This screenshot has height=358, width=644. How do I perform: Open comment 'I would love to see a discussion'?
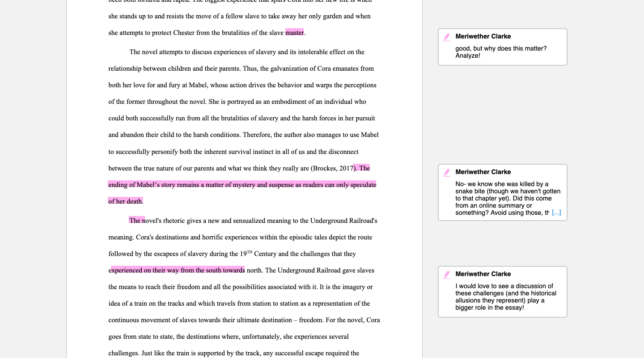tap(502, 292)
